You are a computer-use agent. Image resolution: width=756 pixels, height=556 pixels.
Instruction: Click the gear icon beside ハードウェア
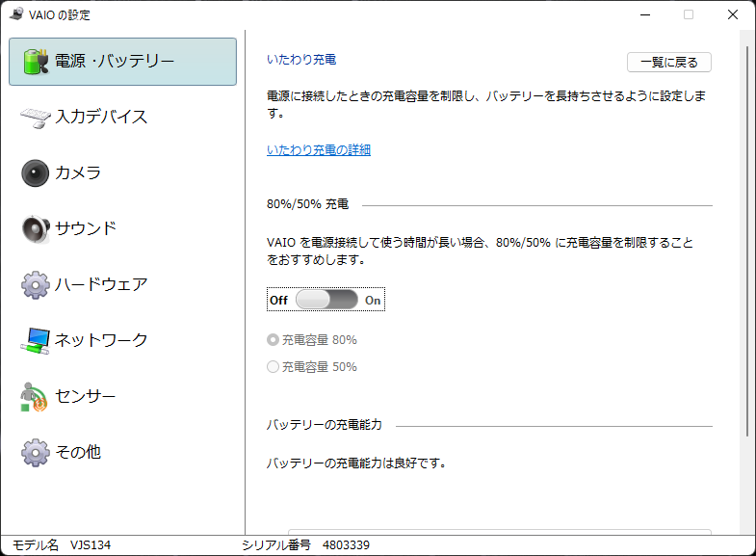point(36,285)
